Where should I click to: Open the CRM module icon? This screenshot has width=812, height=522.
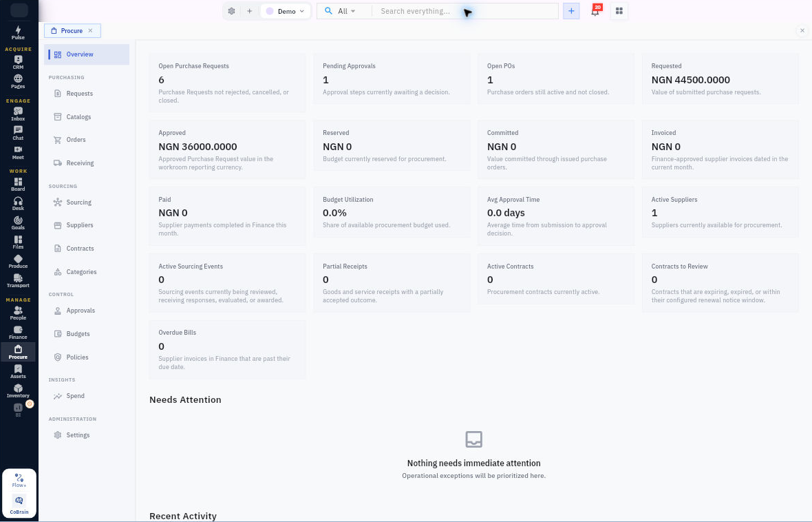pos(18,62)
